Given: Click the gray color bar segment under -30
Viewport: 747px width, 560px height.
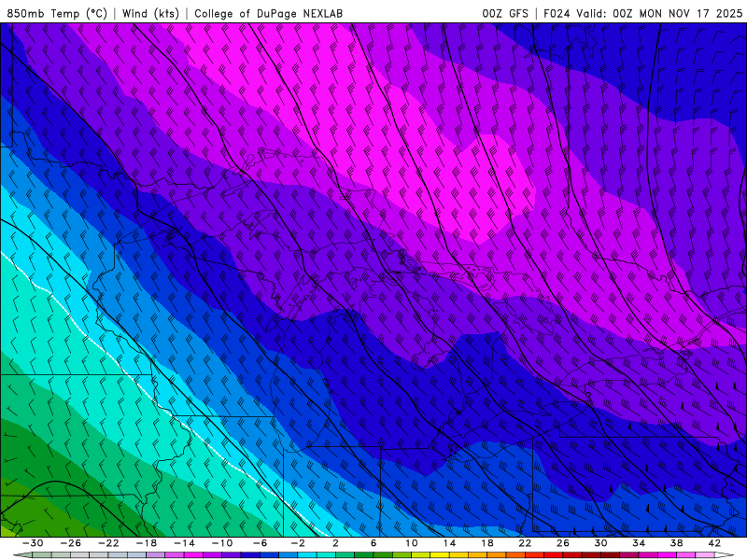Looking at the screenshot, I should tap(42, 555).
